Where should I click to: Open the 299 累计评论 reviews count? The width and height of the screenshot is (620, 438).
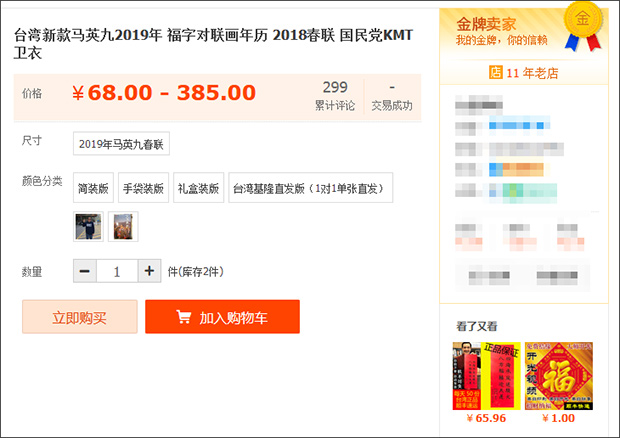tap(335, 96)
